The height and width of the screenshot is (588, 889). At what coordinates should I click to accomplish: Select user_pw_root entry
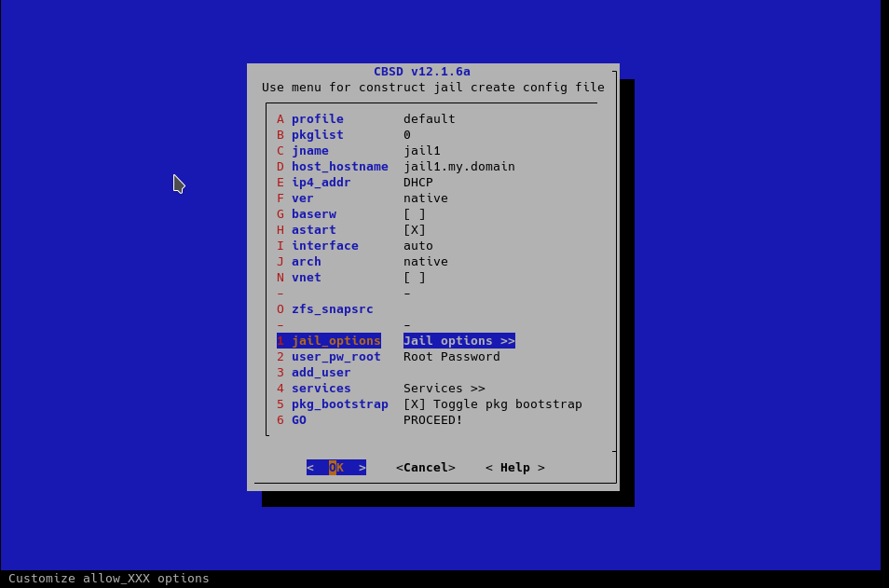[336, 357]
